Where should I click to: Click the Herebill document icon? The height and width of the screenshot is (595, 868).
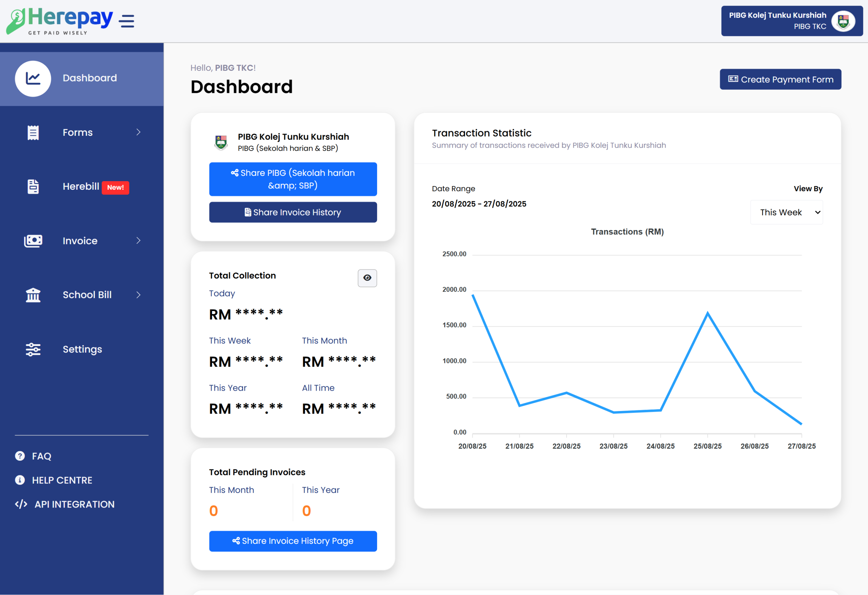33,187
